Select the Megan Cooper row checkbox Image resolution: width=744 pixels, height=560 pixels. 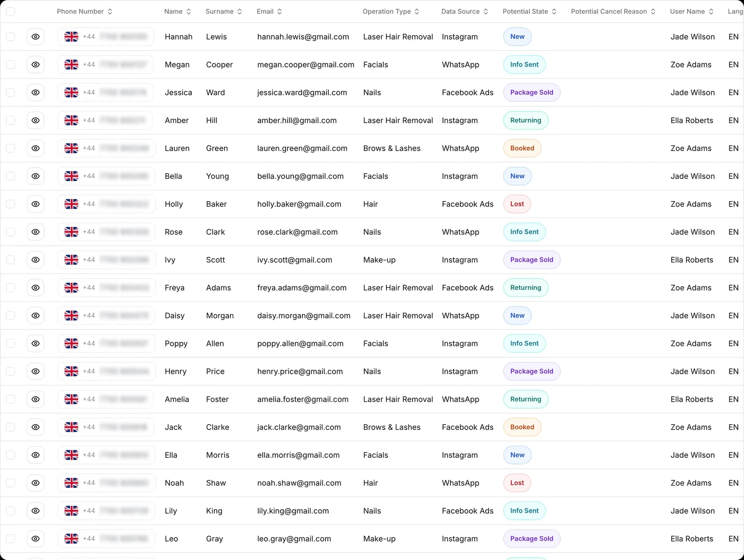click(10, 65)
